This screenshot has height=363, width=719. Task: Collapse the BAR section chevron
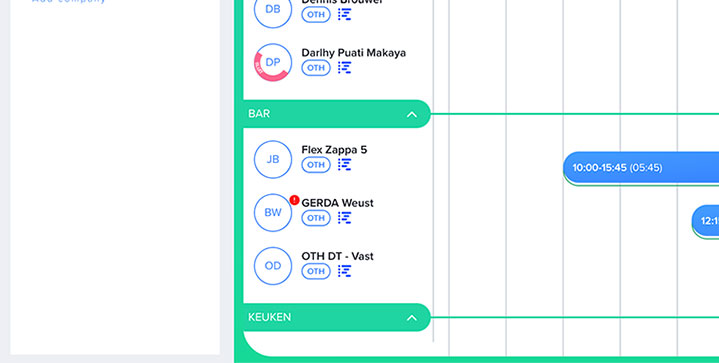[x=412, y=114]
